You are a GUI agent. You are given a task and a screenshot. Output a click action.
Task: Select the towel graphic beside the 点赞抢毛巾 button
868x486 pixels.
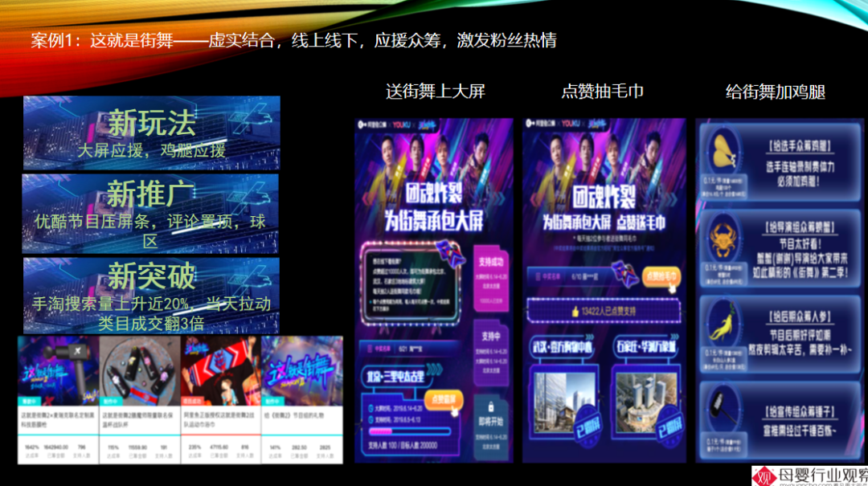[625, 273]
